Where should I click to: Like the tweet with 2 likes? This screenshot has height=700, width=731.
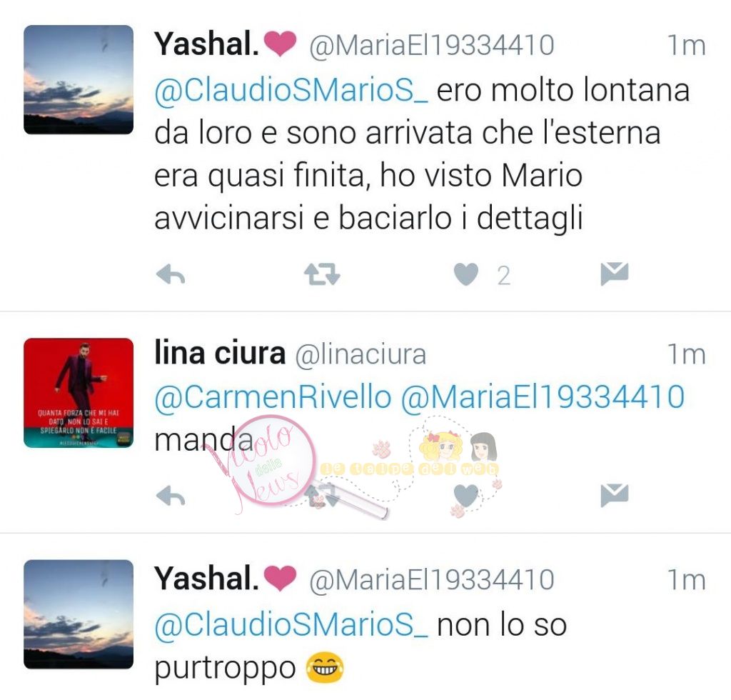[x=466, y=274]
